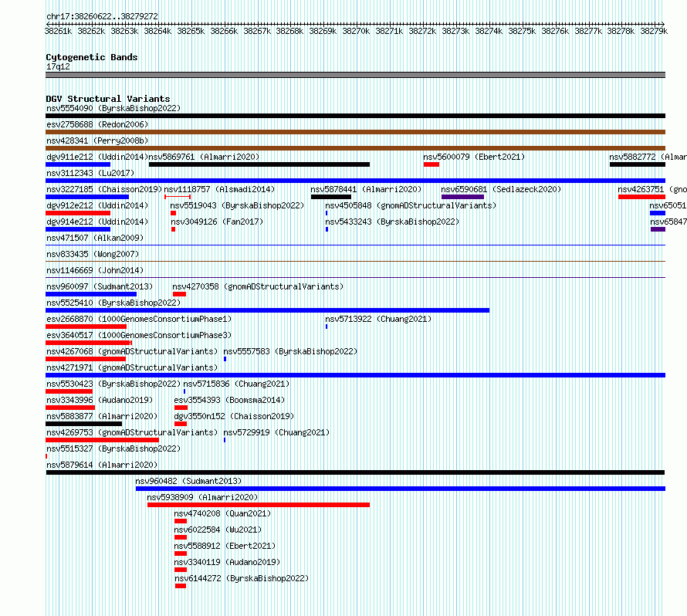Screen dimensions: 687x616
Task: Select esv2668870 (1000GenomesConsortiumPhase1) label
Action: coord(139,319)
